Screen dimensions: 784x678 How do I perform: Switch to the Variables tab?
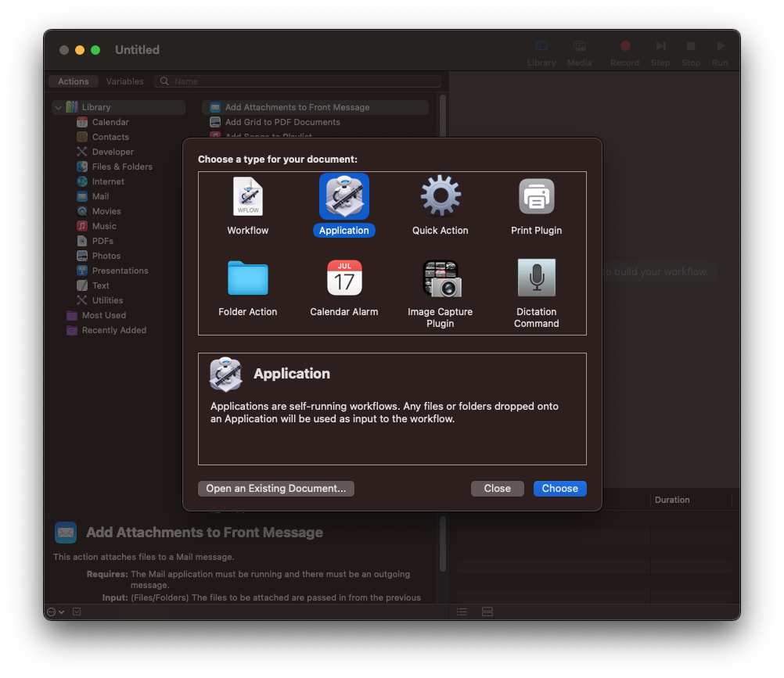[x=123, y=81]
